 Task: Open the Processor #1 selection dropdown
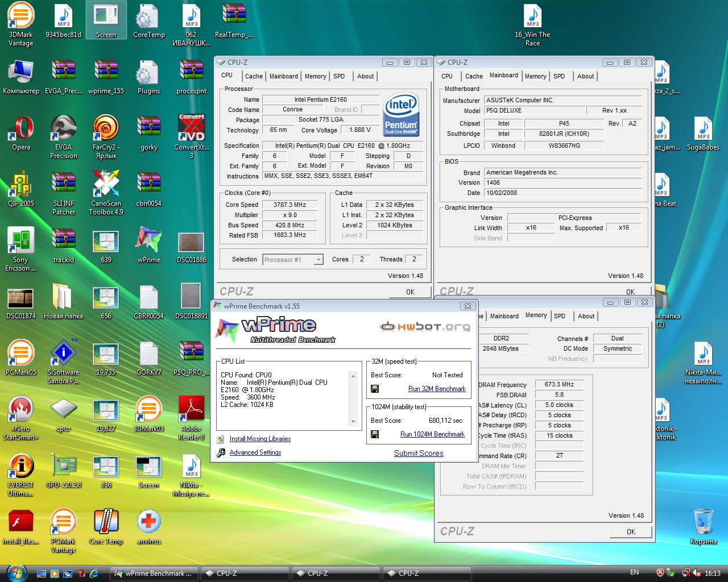pyautogui.click(x=293, y=260)
